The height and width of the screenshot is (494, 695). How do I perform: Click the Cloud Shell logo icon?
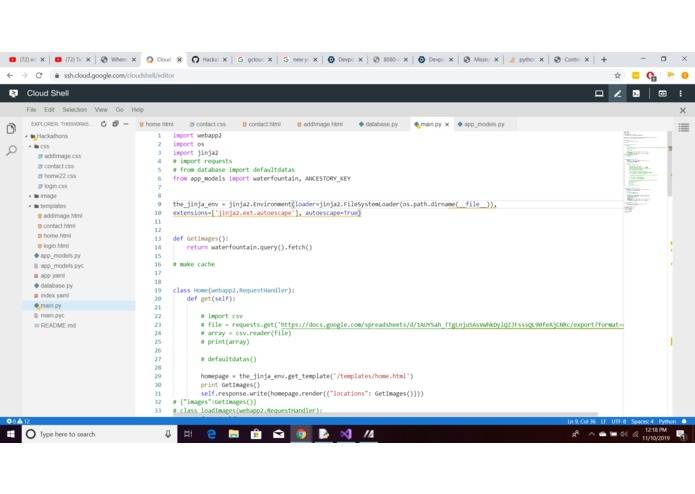(x=13, y=93)
